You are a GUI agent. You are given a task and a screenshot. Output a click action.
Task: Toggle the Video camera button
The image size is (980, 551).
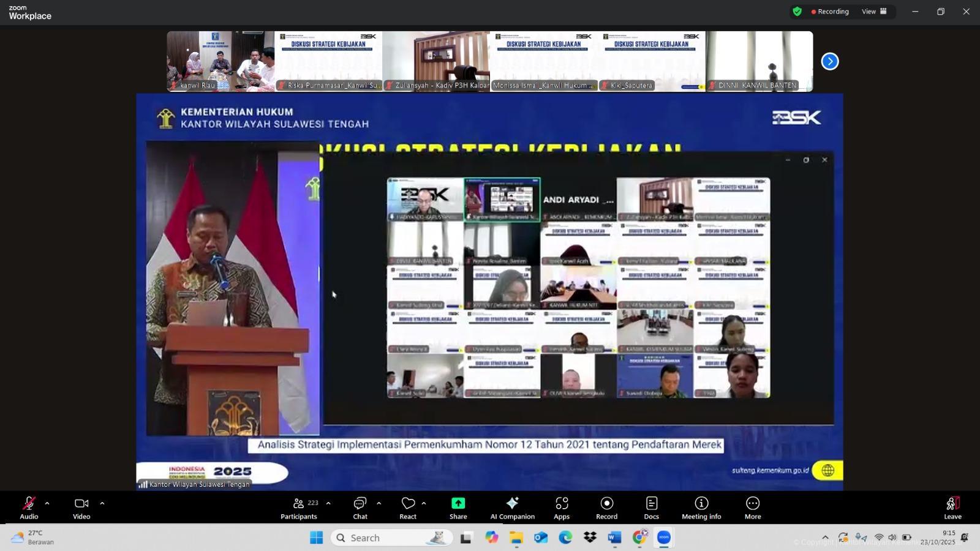point(81,507)
